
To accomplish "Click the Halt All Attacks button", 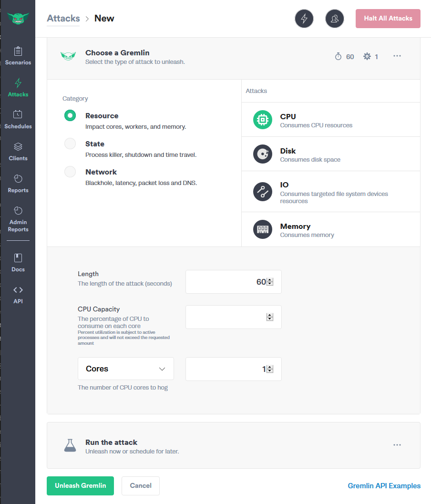I will [388, 19].
